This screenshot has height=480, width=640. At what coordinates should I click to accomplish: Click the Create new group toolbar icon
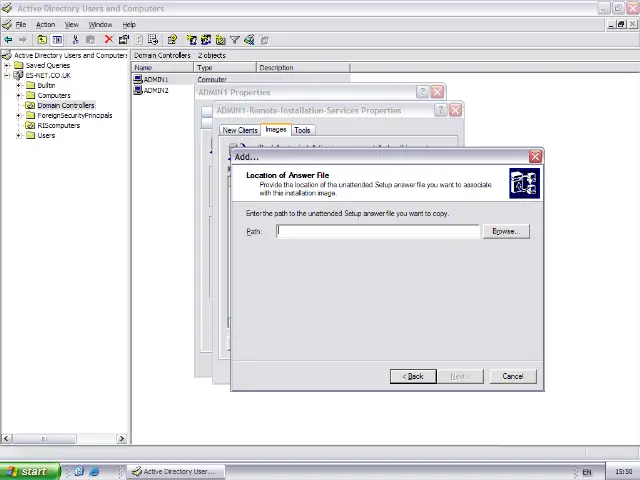tap(206, 40)
